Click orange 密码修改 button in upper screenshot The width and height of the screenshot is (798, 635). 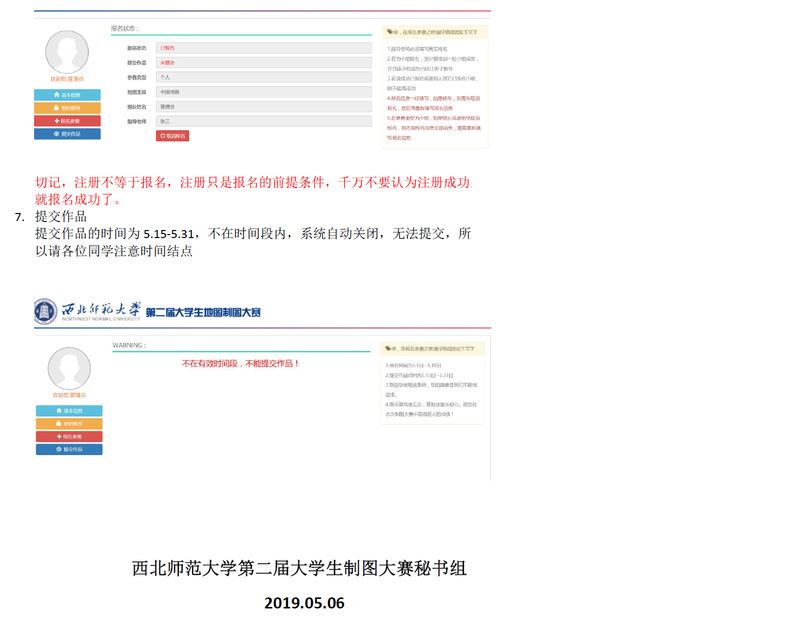click(67, 107)
